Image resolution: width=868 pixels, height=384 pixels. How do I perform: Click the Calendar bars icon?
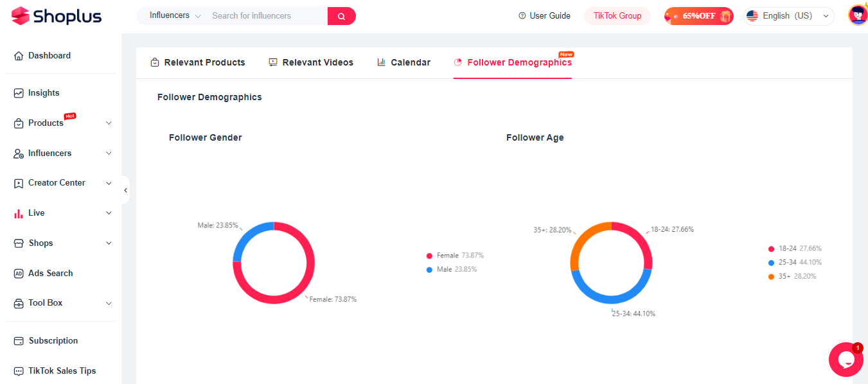coord(382,62)
